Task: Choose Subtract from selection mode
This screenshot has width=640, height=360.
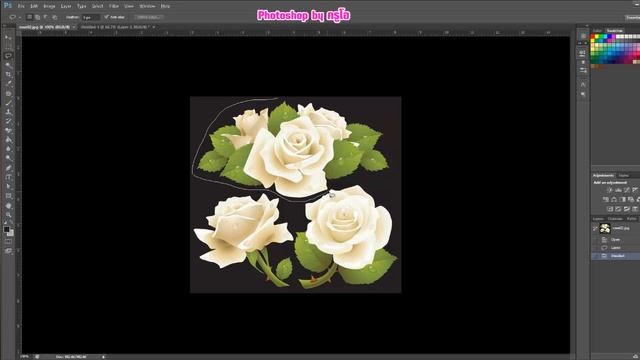Action: click(46, 17)
